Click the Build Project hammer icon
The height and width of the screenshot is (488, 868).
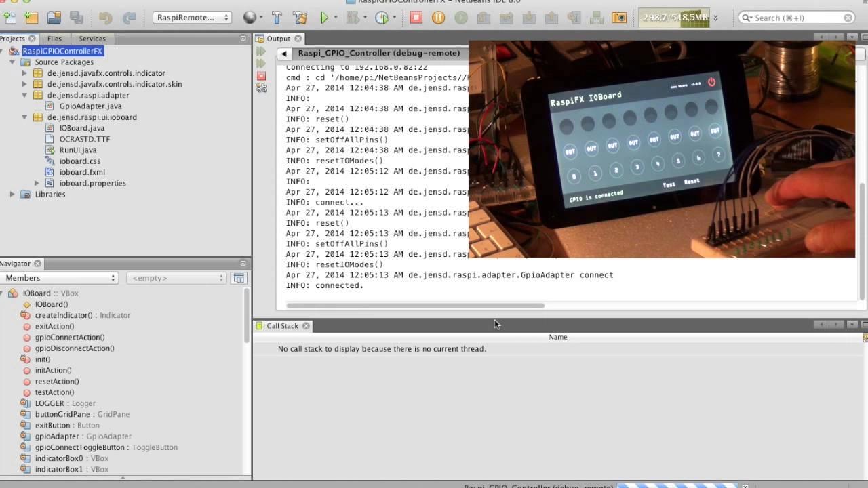pyautogui.click(x=277, y=18)
